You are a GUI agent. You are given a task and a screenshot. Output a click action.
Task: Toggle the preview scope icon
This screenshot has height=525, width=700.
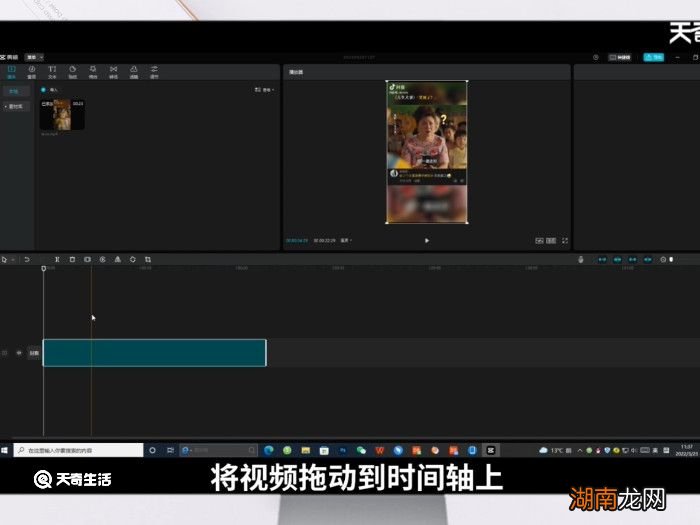[539, 241]
